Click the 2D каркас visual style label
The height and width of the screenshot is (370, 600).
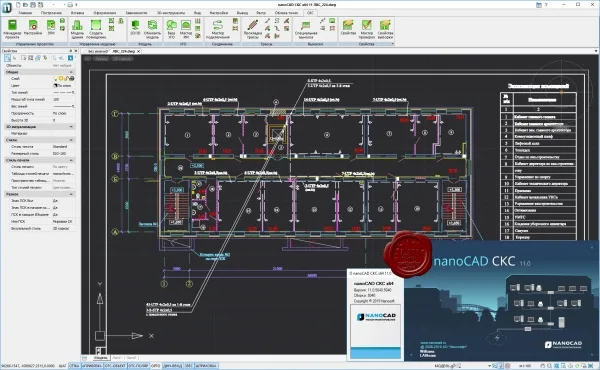(x=122, y=59)
